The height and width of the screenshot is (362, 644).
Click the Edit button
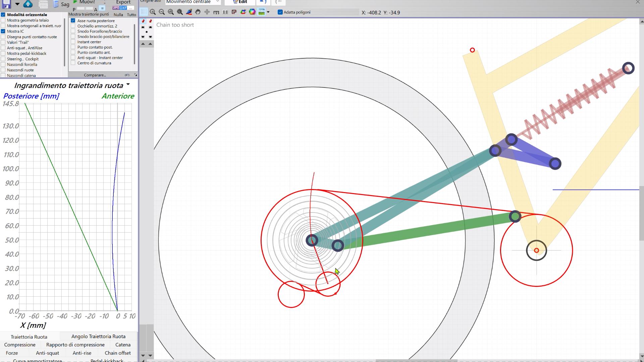240,2
